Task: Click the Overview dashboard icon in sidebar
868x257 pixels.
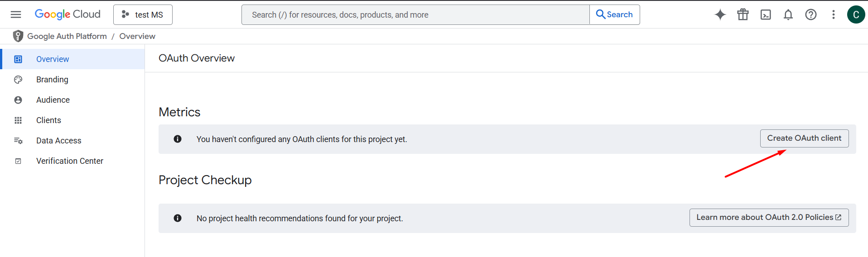Action: [x=18, y=59]
